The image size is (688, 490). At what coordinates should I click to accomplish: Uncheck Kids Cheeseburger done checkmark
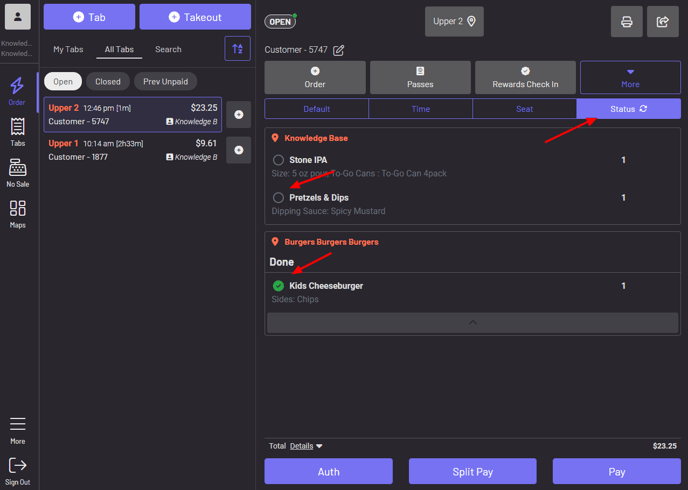(x=278, y=286)
